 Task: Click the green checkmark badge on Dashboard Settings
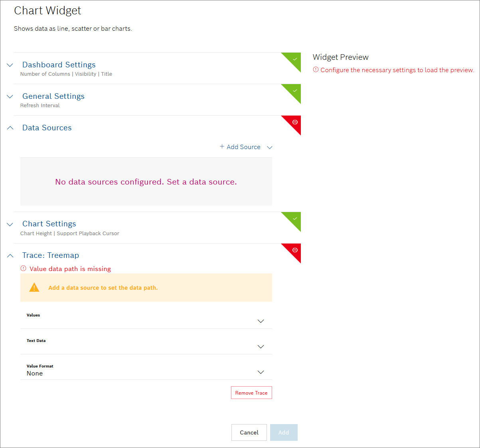(x=294, y=59)
